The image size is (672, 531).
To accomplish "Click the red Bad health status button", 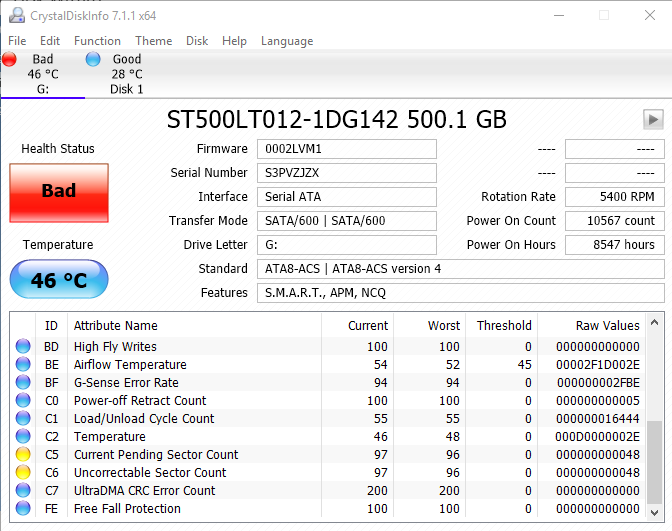I will pos(59,192).
